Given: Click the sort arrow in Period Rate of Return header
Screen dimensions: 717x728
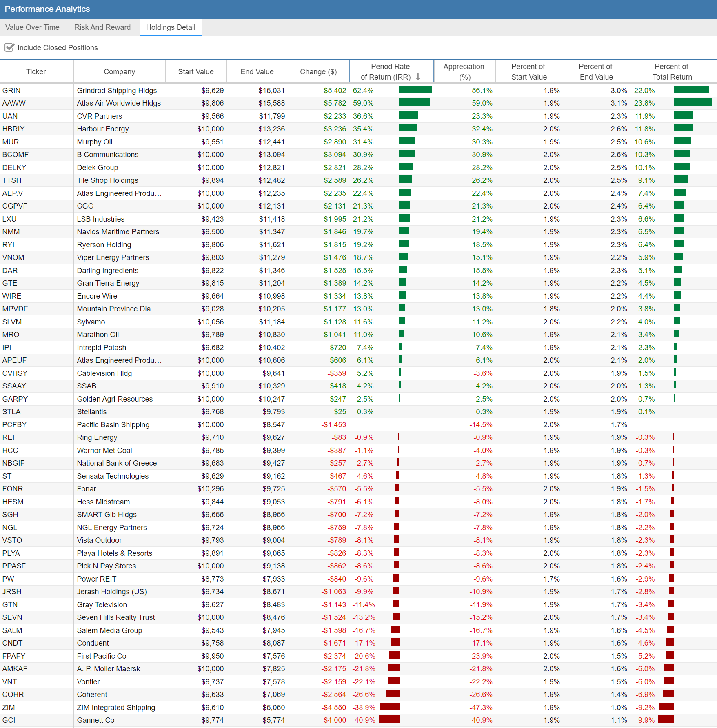Looking at the screenshot, I should [x=418, y=76].
